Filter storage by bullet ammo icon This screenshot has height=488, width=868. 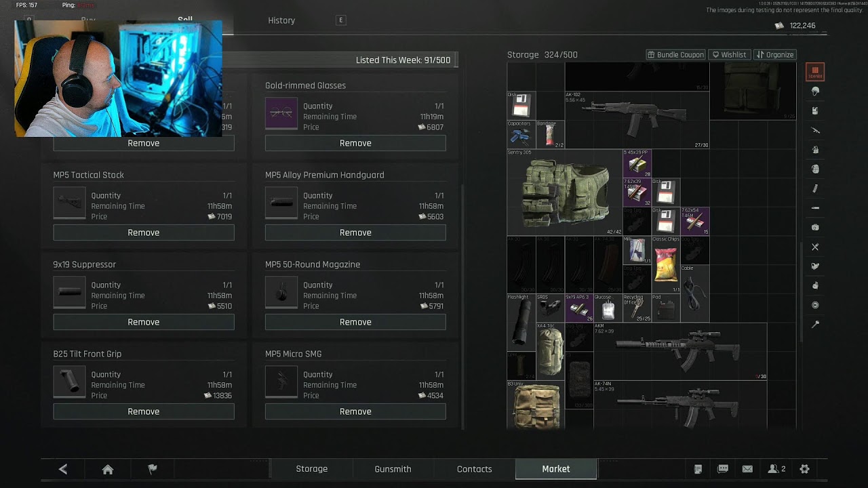point(815,208)
